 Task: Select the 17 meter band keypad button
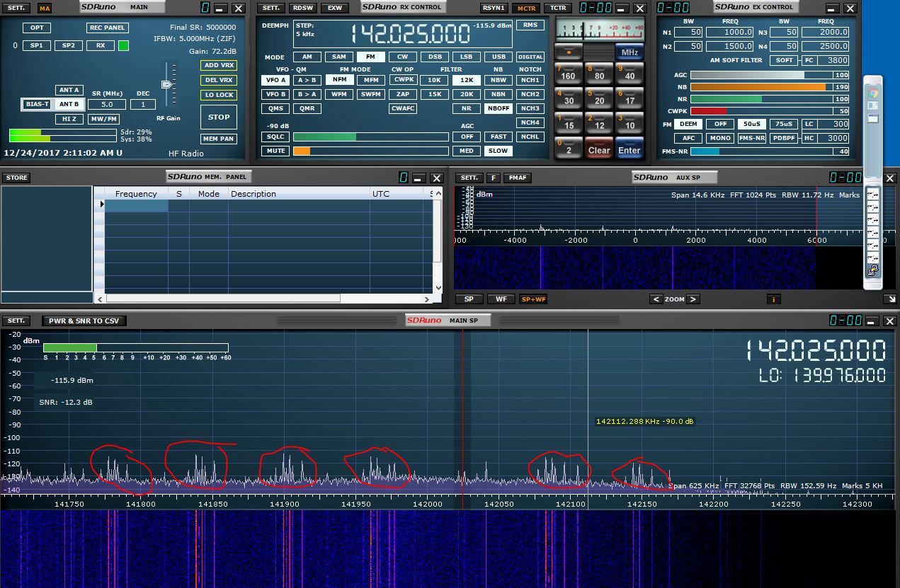630,98
